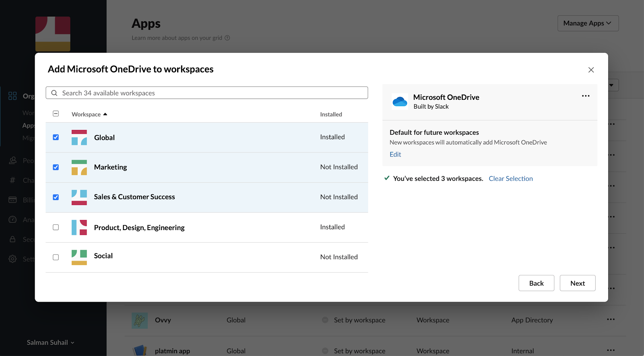The image size is (644, 356).
Task: Click the People icon in the left sidebar
Action: point(13,161)
